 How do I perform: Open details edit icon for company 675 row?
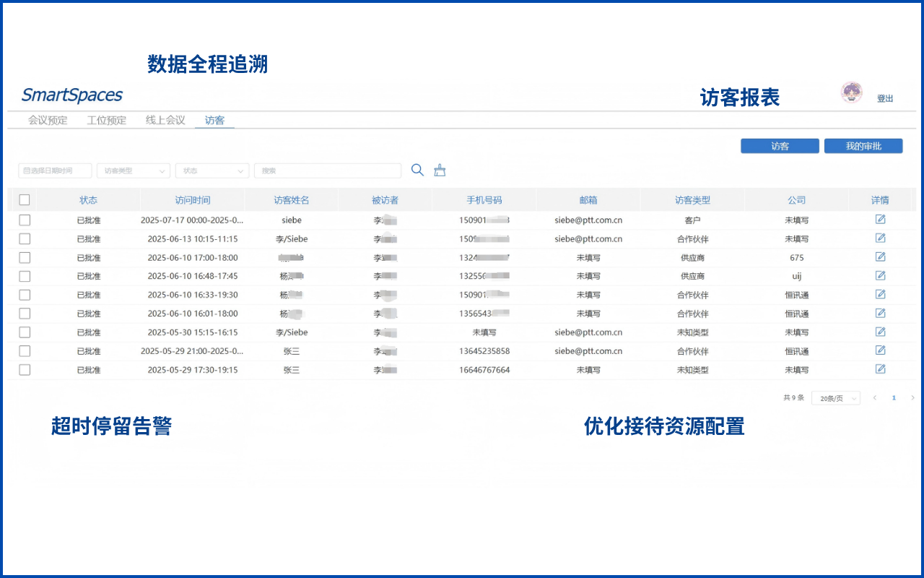click(x=880, y=256)
